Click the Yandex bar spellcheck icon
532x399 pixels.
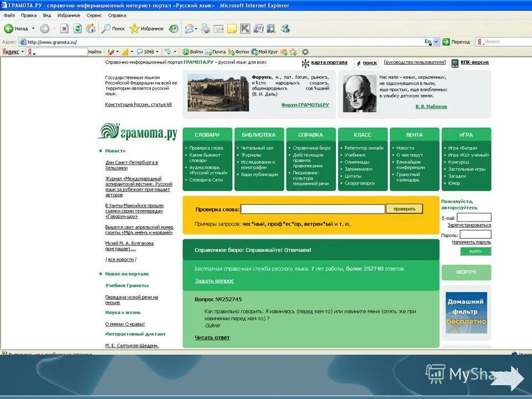(x=168, y=52)
